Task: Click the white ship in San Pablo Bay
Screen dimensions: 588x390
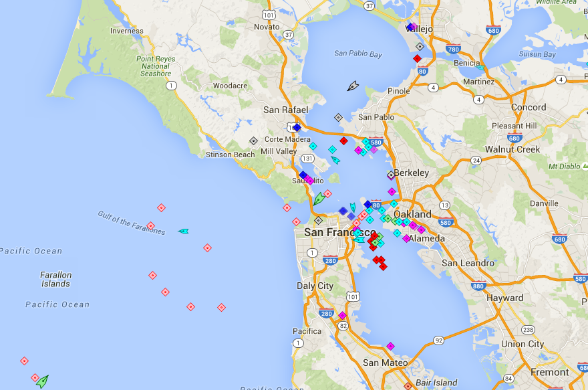Action: pyautogui.click(x=353, y=86)
